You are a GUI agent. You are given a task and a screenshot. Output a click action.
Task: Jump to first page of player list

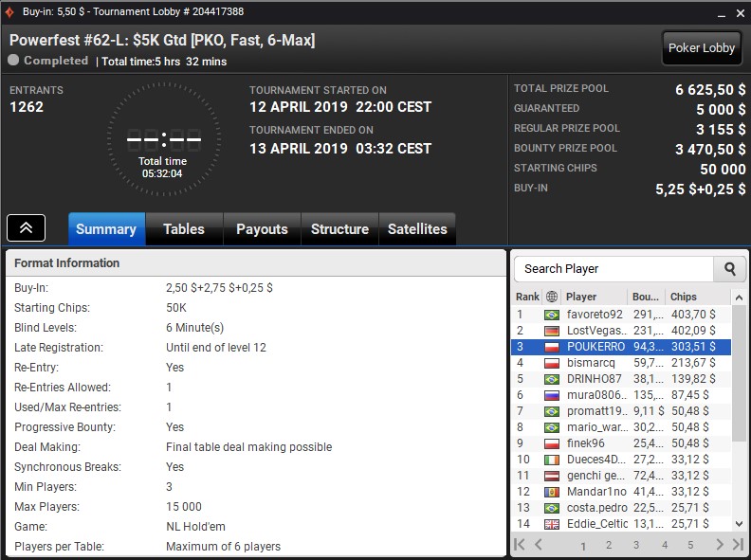(520, 545)
